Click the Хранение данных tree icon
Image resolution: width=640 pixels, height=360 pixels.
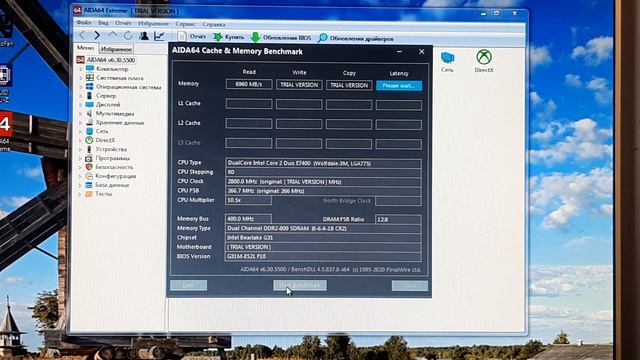pyautogui.click(x=89, y=122)
